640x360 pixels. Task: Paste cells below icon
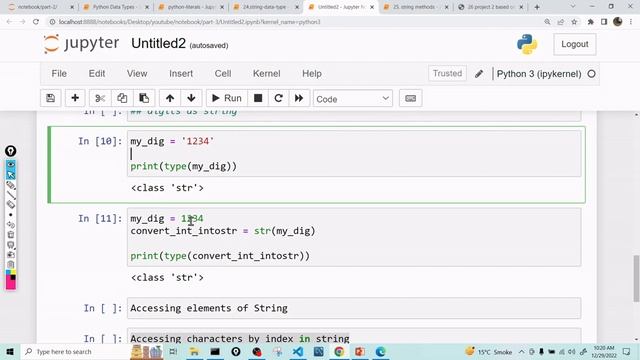click(144, 98)
